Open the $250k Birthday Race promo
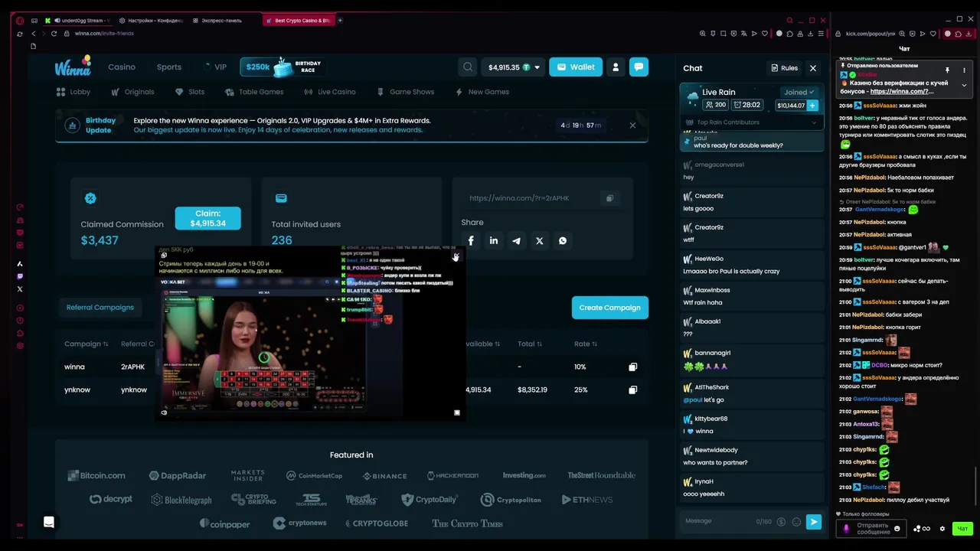This screenshot has height=551, width=980. coord(283,67)
